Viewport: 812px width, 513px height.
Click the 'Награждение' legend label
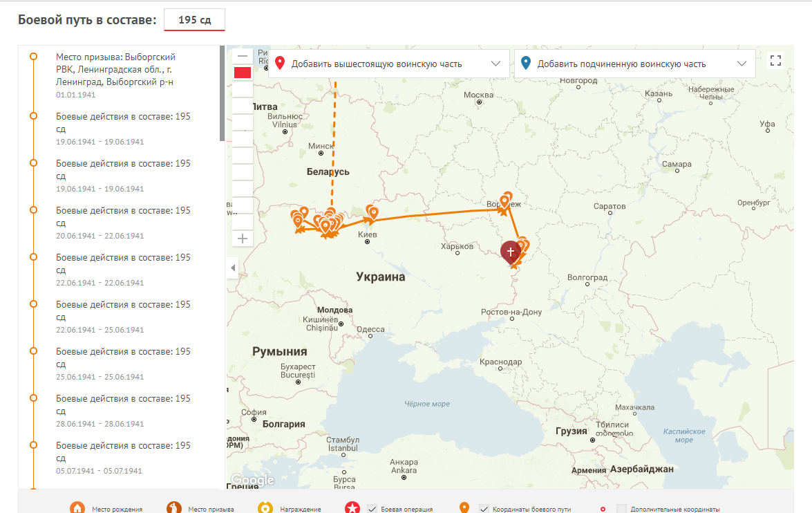pyautogui.click(x=301, y=510)
